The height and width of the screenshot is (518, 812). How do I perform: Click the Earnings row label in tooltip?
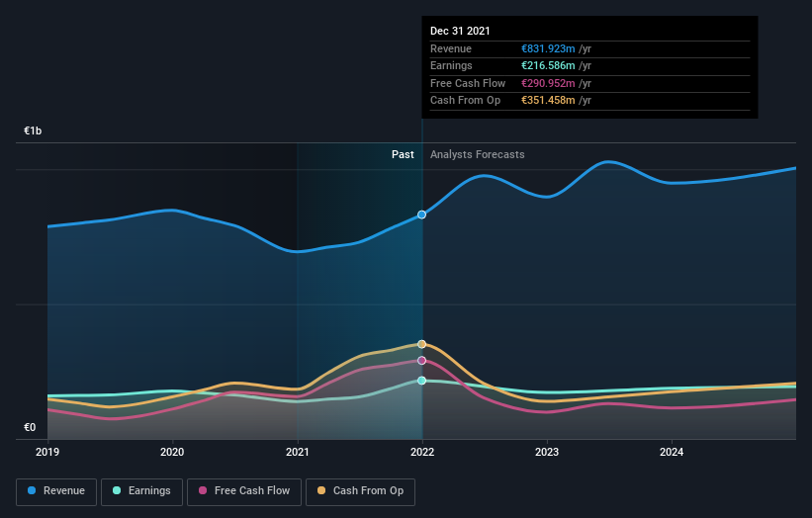click(452, 65)
